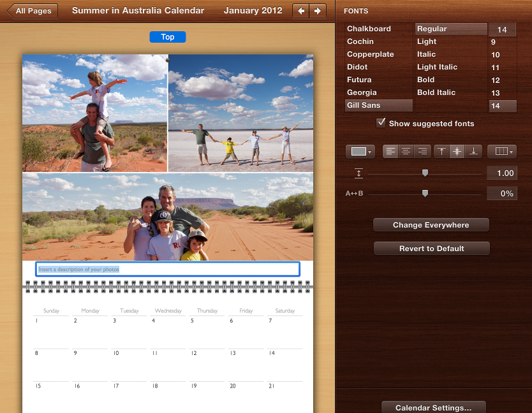This screenshot has height=413, width=532.
Task: Advance to the next calendar page
Action: [x=318, y=10]
